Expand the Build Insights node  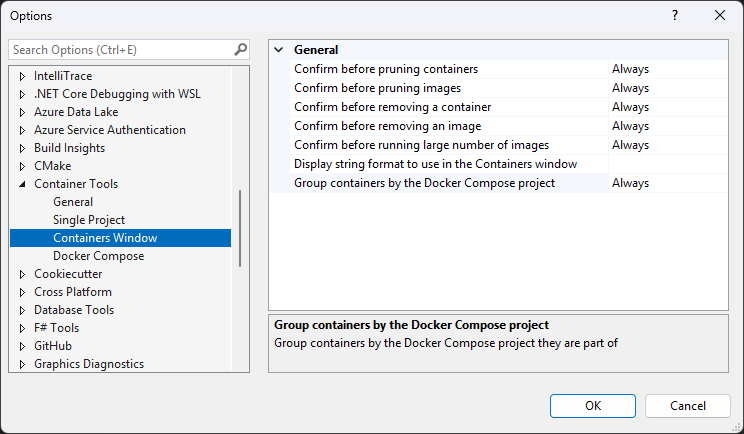pos(22,148)
